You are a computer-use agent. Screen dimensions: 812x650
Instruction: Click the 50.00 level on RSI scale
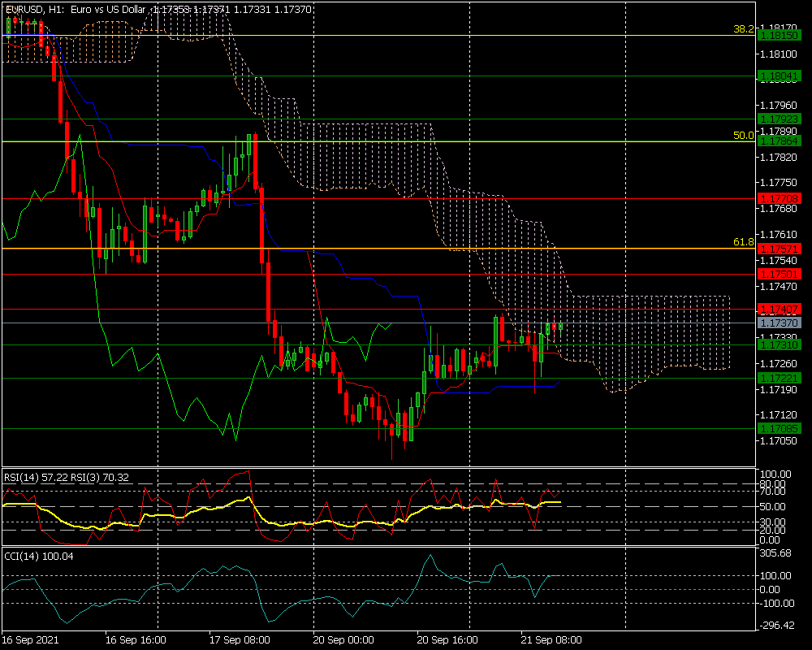(773, 506)
